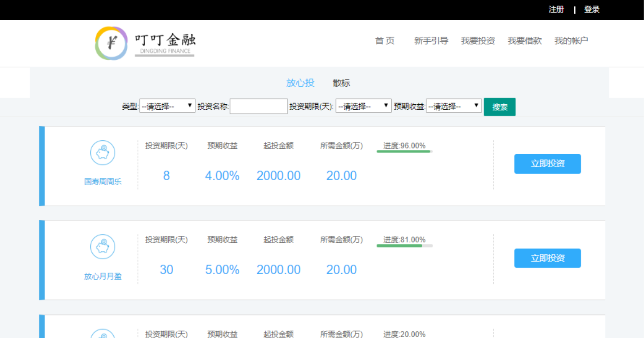Switch to the 散标 tab
The image size is (644, 338).
[x=341, y=83]
